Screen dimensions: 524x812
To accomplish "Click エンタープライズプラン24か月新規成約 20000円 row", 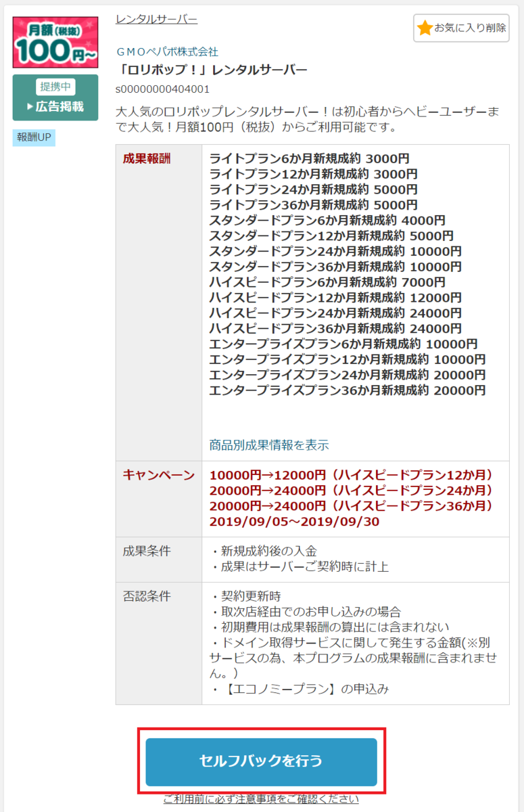I will click(x=348, y=375).
